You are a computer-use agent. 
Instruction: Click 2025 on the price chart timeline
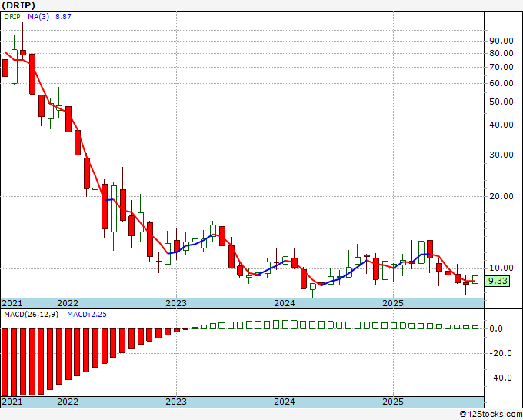(393, 303)
